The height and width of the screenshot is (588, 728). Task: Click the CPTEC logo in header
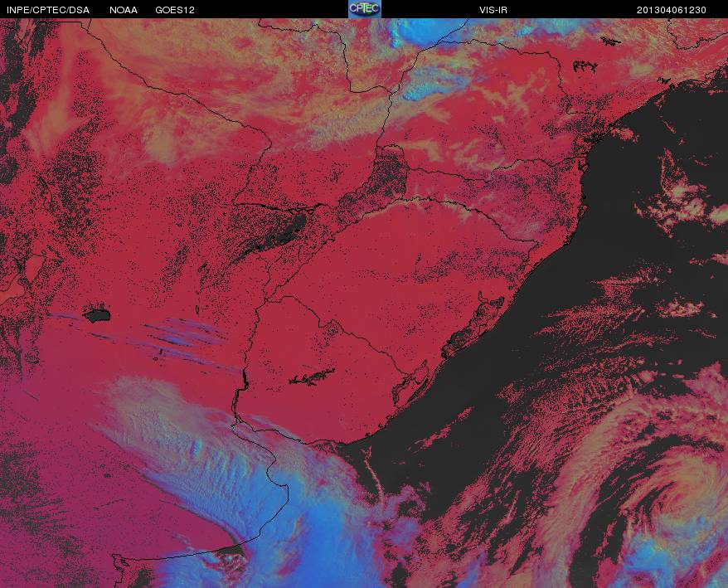365,9
